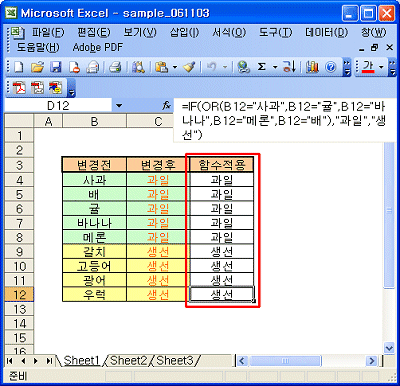This screenshot has height=386, width=400.
Task: Save the workbook using the floppy disk icon
Action: pos(56,67)
